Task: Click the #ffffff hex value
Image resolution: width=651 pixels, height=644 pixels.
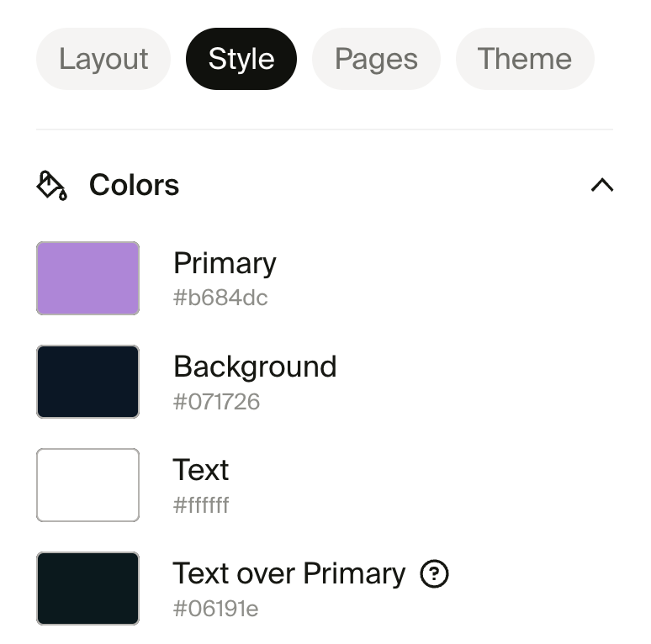Action: 201,505
